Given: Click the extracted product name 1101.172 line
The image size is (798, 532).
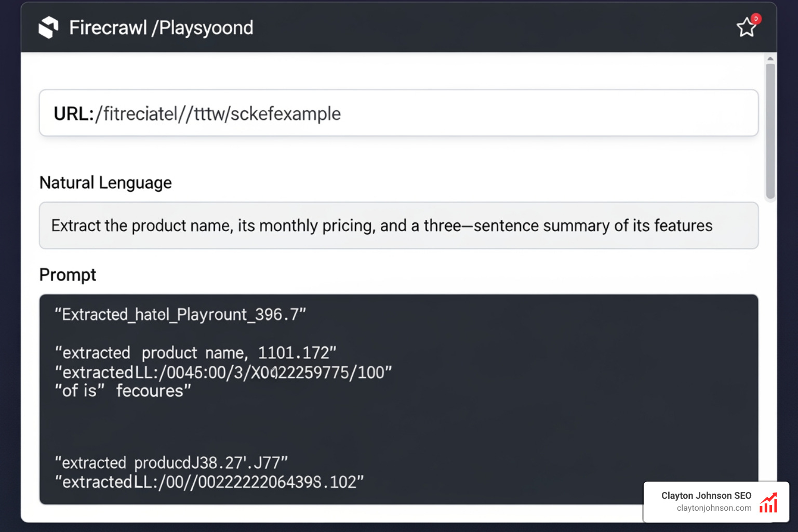Looking at the screenshot, I should [x=195, y=353].
